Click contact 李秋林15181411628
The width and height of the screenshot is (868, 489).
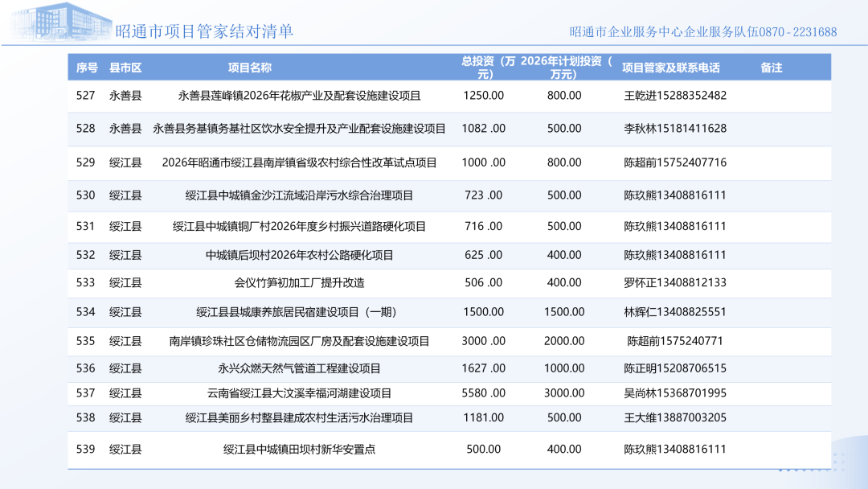point(675,129)
